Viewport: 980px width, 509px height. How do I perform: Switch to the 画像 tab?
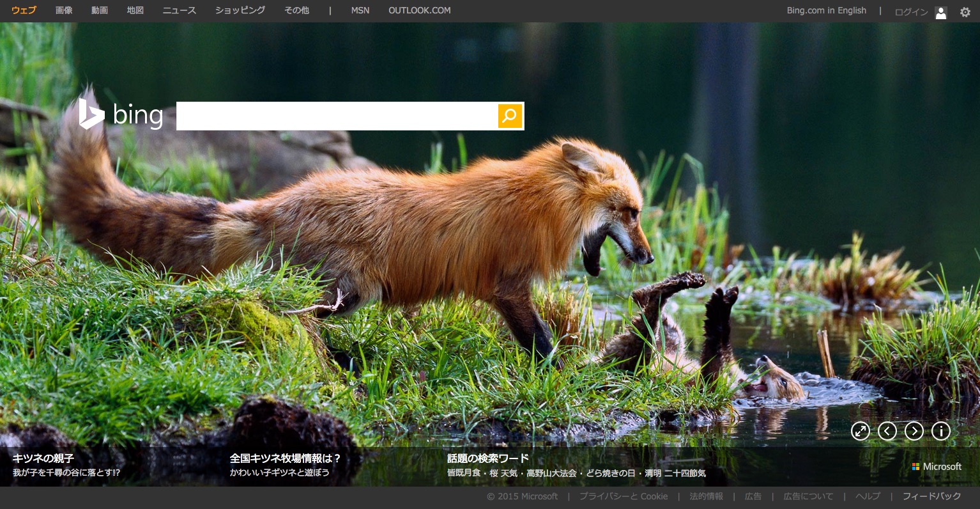64,11
